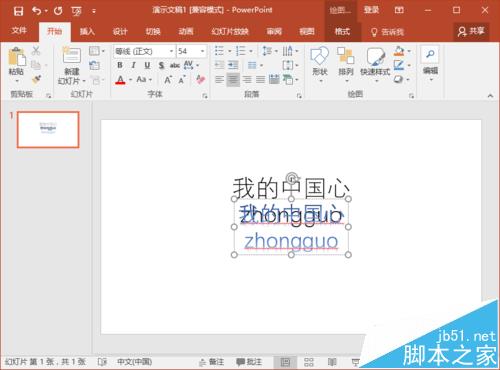Select the format painter brush

[36, 79]
